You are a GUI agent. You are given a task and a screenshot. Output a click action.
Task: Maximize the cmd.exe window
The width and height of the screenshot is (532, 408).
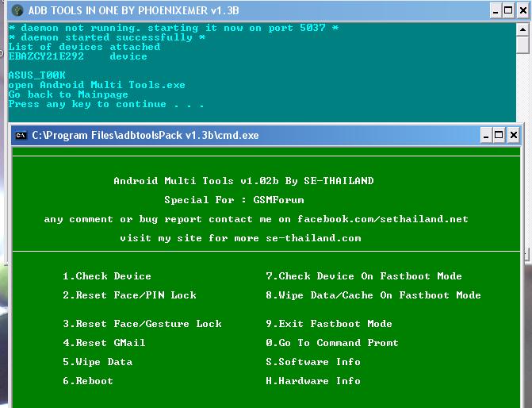pos(499,136)
